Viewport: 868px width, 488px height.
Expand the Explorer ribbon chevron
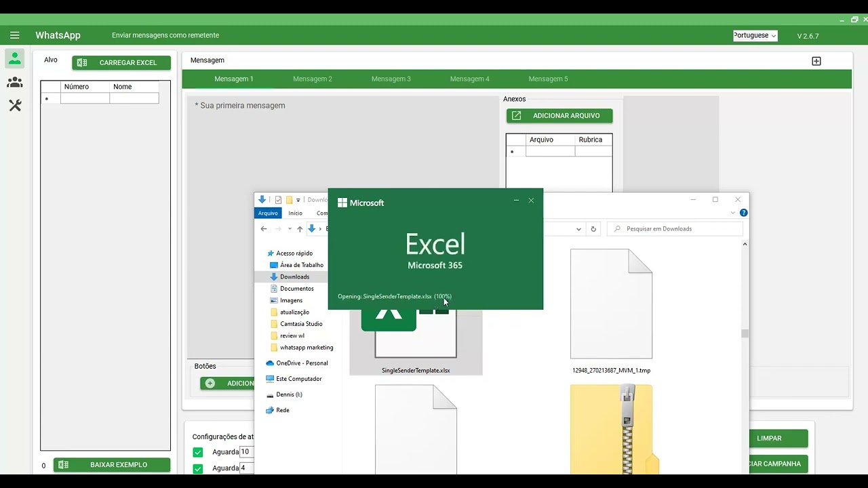pos(732,213)
